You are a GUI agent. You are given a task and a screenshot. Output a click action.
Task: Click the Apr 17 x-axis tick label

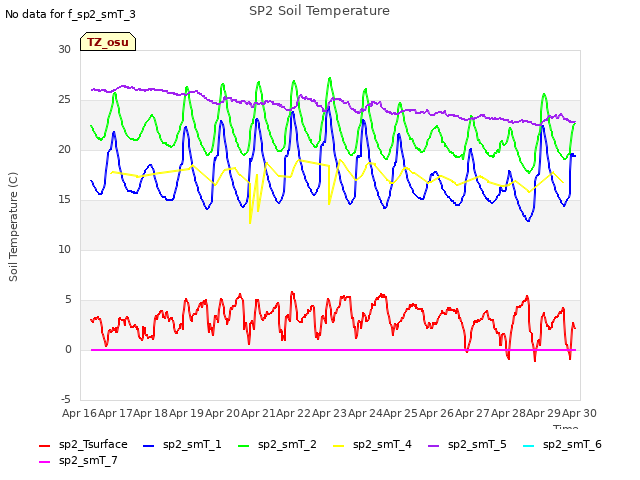(x=115, y=413)
